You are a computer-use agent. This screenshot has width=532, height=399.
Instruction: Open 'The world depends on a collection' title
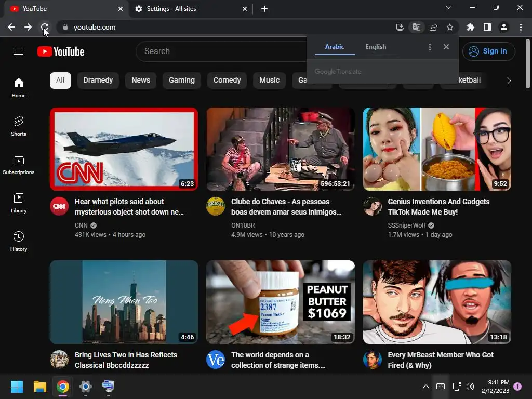tap(278, 360)
